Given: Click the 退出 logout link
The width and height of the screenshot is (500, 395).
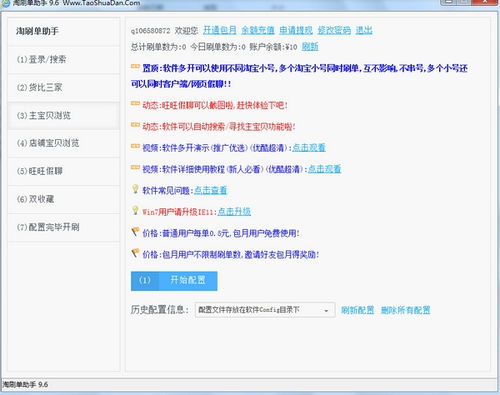Looking at the screenshot, I should [x=364, y=30].
